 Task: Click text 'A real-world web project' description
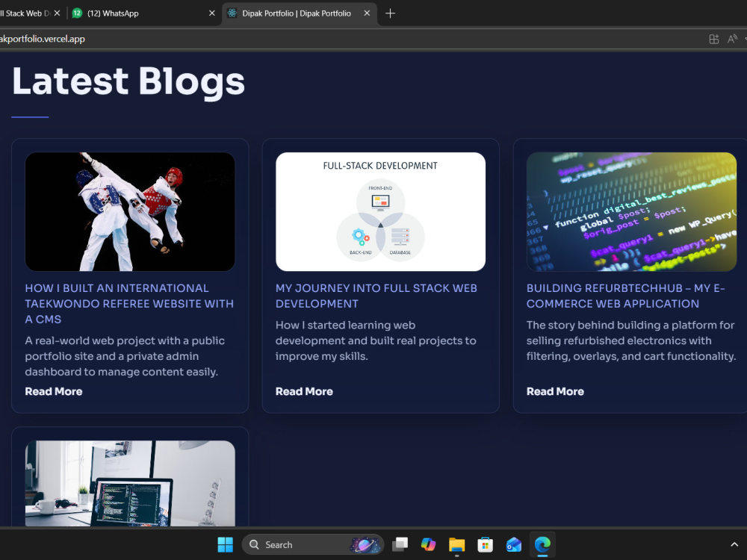pyautogui.click(x=125, y=356)
